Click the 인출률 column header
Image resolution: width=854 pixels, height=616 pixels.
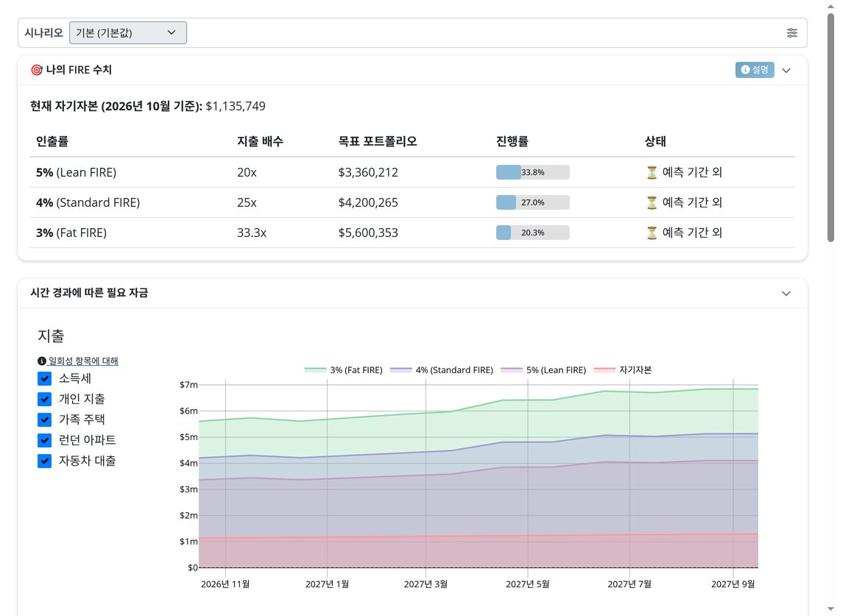[x=52, y=141]
